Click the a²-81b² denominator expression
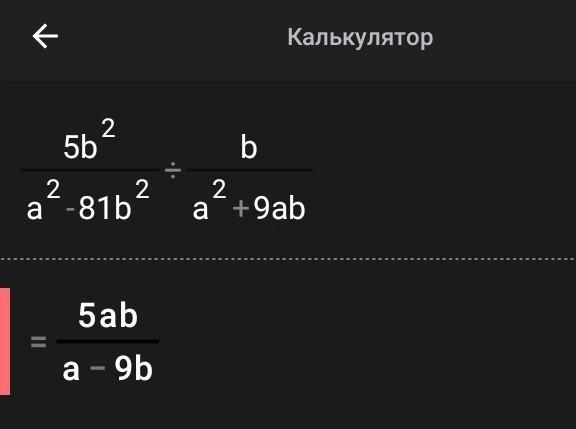 coord(88,201)
